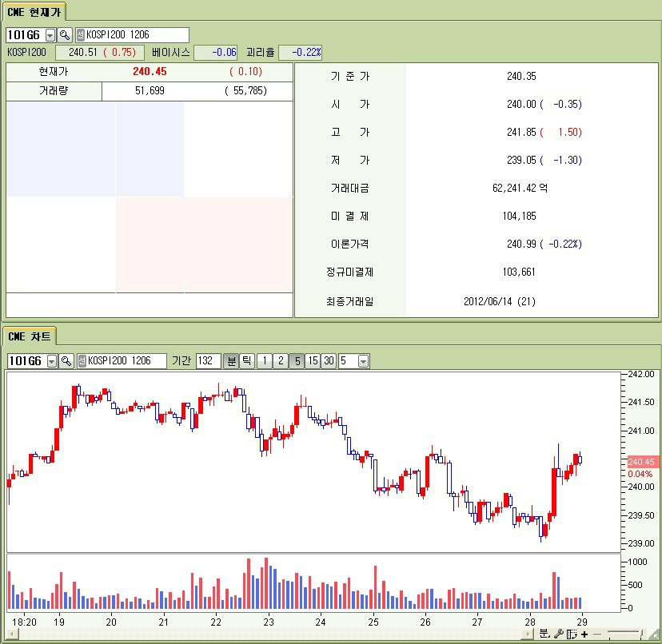Click the 분 period icon at chart bottom
The width and height of the screenshot is (662, 644).
544,634
